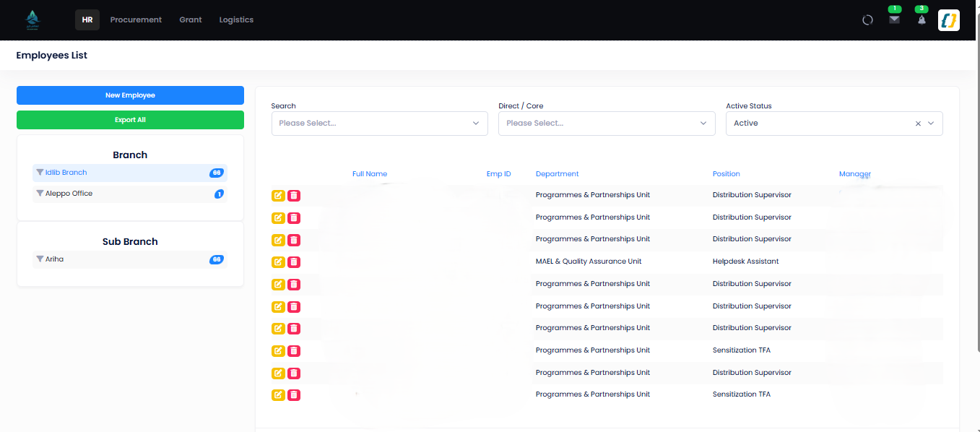This screenshot has height=432, width=980.
Task: Open notifications via the bell icon
Action: 922,20
